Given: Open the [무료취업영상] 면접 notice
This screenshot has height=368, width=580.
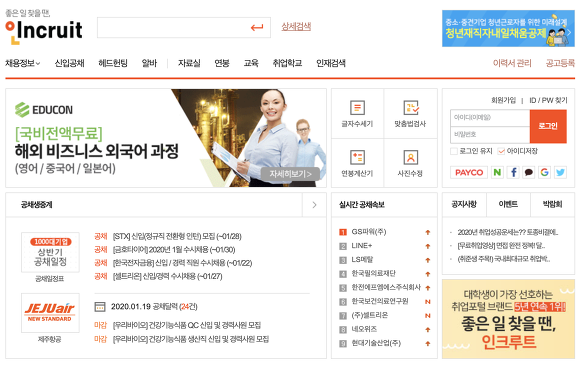Looking at the screenshot, I should click(x=501, y=246).
